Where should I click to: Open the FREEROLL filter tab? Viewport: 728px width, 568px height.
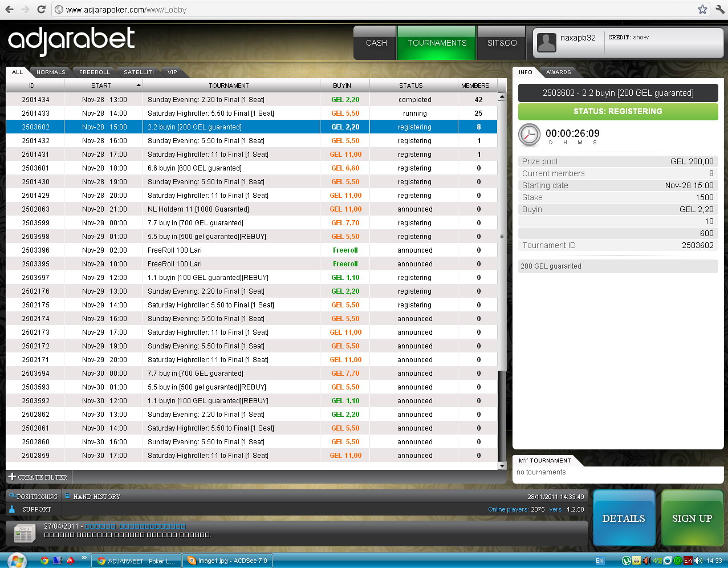click(95, 72)
